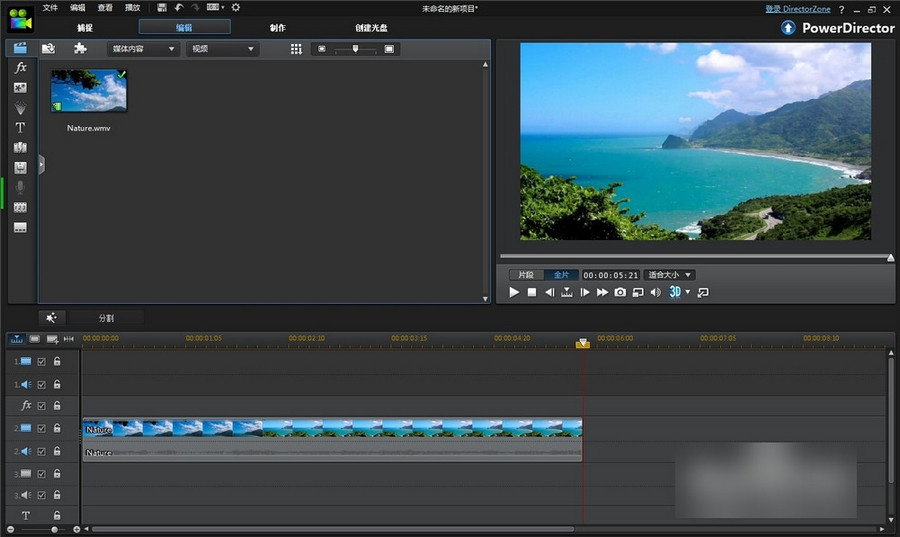Click the save project floppy disk icon
This screenshot has width=900, height=537.
tap(162, 8)
